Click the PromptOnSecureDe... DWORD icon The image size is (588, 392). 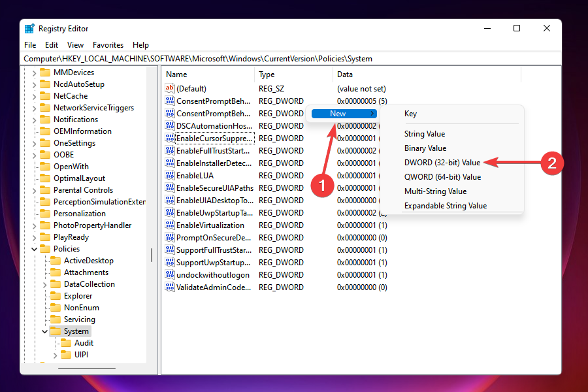pyautogui.click(x=169, y=237)
